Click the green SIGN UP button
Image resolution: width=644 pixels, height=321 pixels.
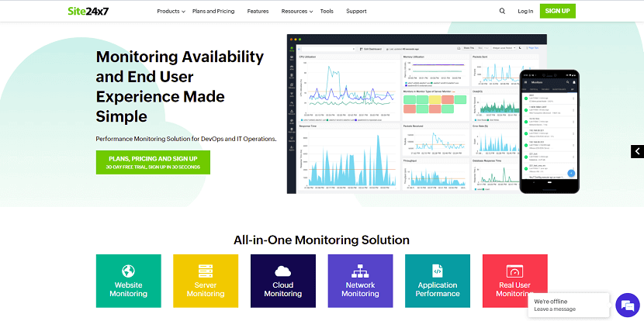[x=557, y=11]
